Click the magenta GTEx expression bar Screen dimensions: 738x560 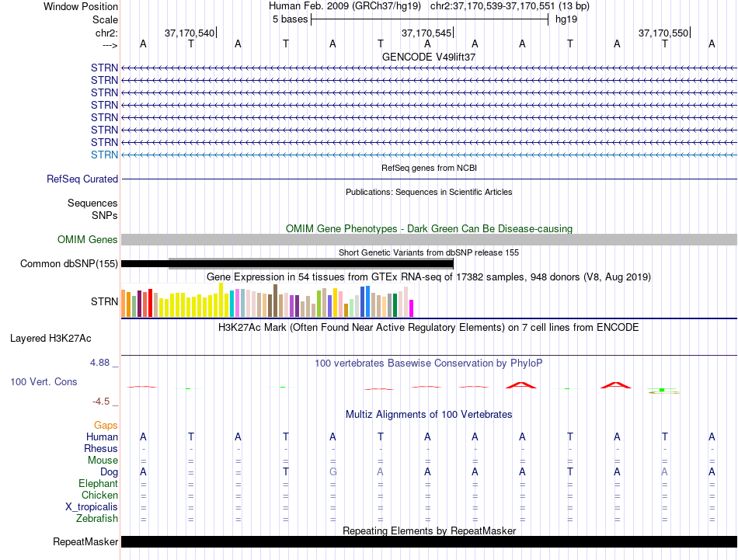coord(412,308)
